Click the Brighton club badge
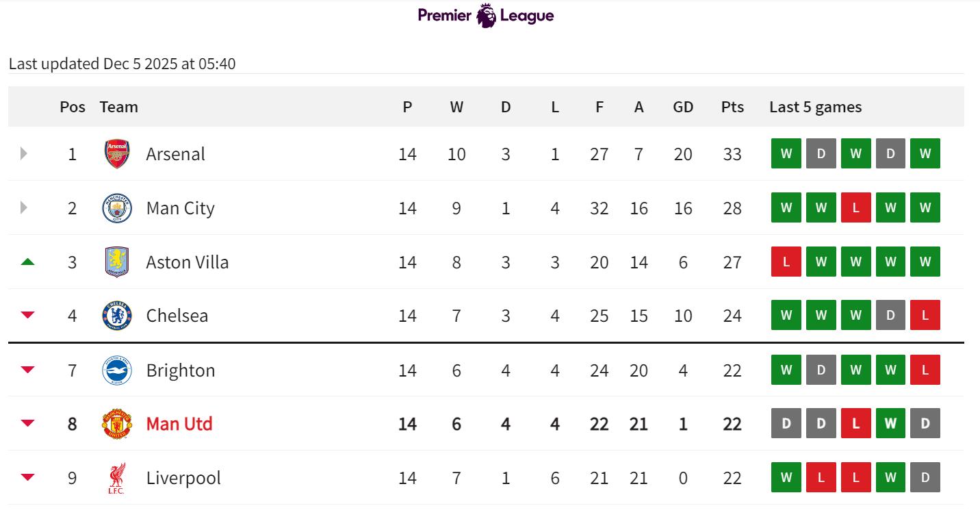Screen dimensions: 980x519 tap(117, 370)
